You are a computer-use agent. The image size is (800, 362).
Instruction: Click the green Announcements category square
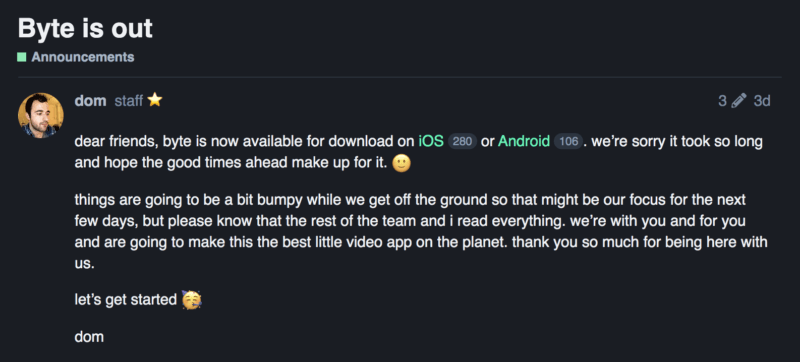[x=22, y=57]
